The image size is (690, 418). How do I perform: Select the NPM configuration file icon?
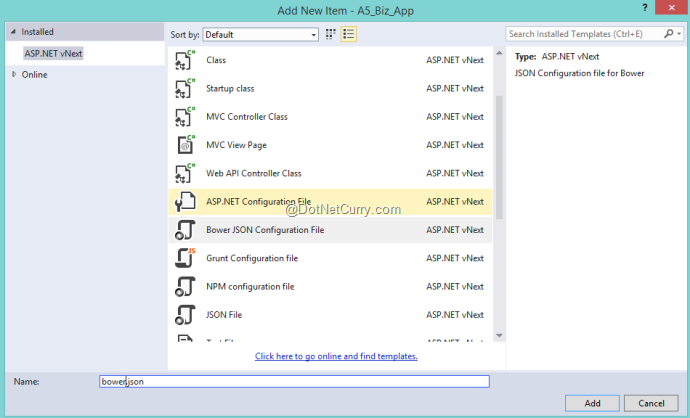click(185, 286)
